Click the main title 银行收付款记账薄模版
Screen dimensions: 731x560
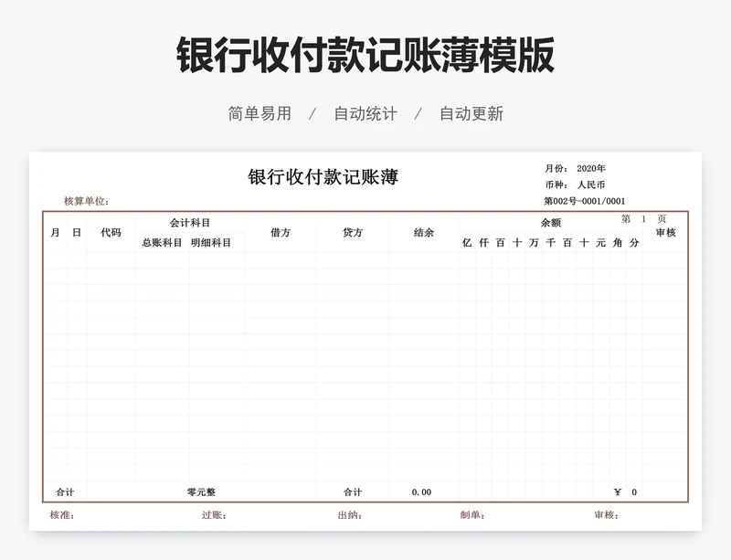pyautogui.click(x=365, y=55)
